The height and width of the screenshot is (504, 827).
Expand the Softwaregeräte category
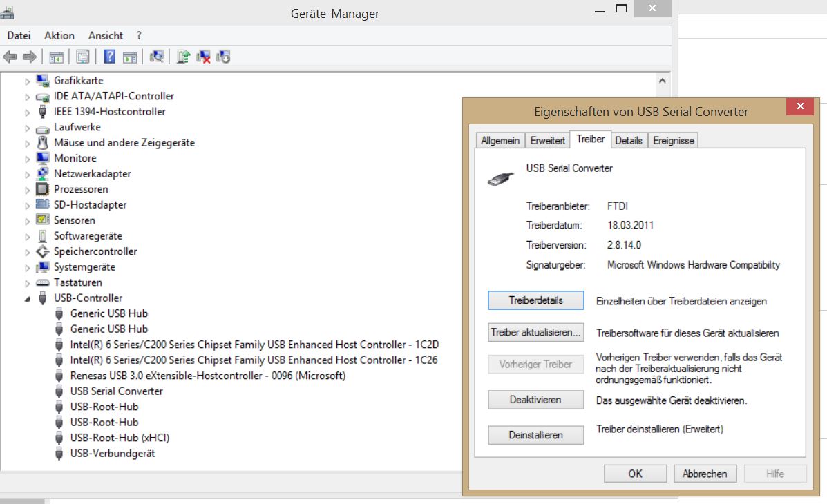click(x=28, y=237)
